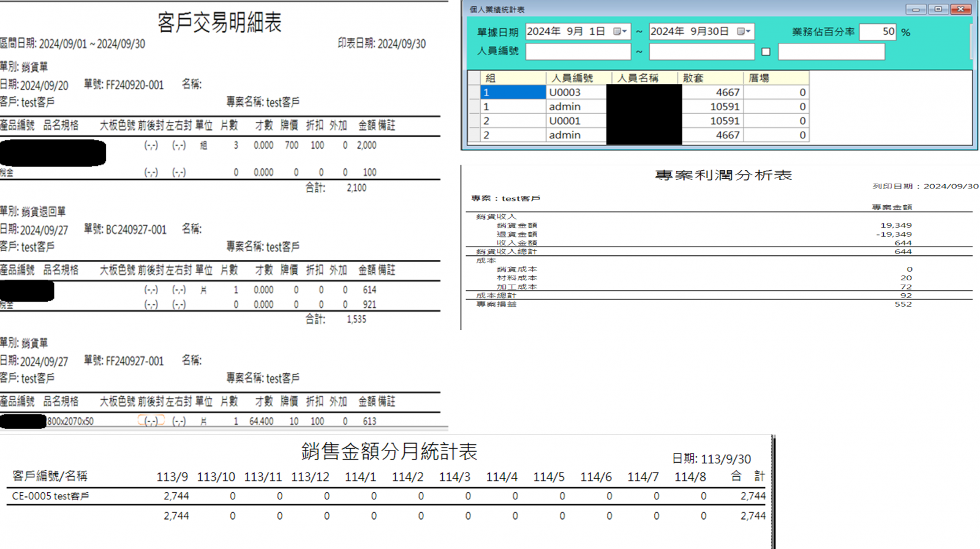
Task: Click the 客戶交易明細表 report title
Action: tap(219, 23)
